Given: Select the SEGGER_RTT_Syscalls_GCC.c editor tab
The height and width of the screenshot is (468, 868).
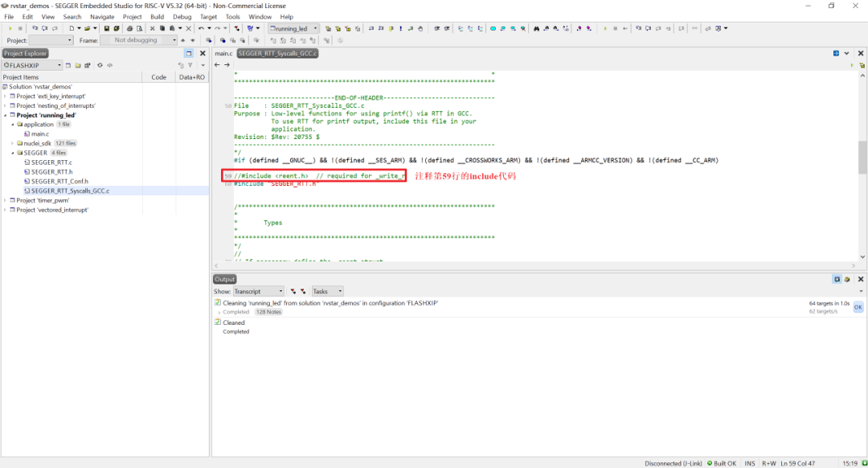Looking at the screenshot, I should (277, 53).
